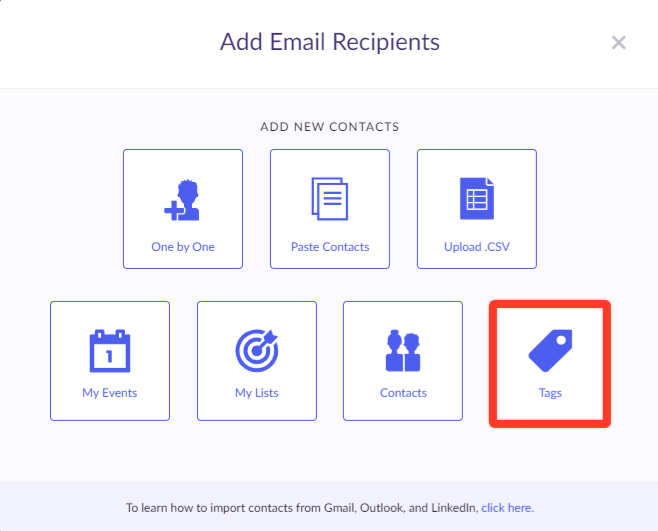The height and width of the screenshot is (531, 658).
Task: Click the add-person icon for One by One
Action: point(182,200)
